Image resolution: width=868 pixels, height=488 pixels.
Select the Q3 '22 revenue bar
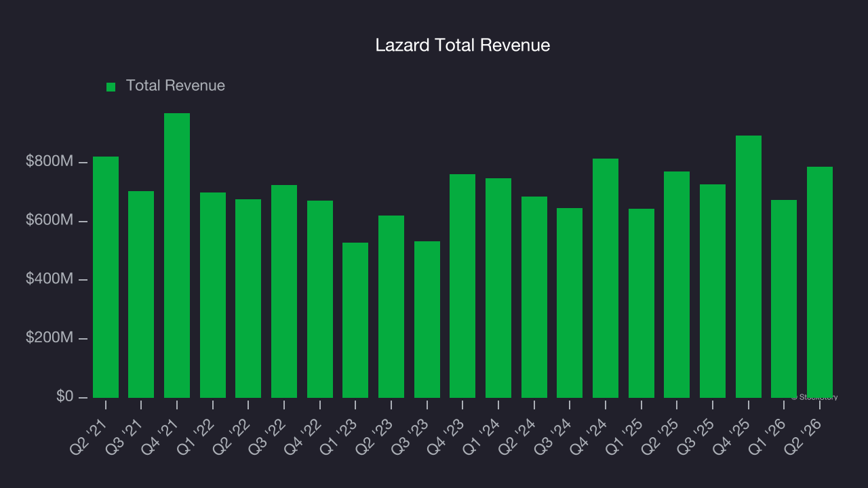click(284, 291)
